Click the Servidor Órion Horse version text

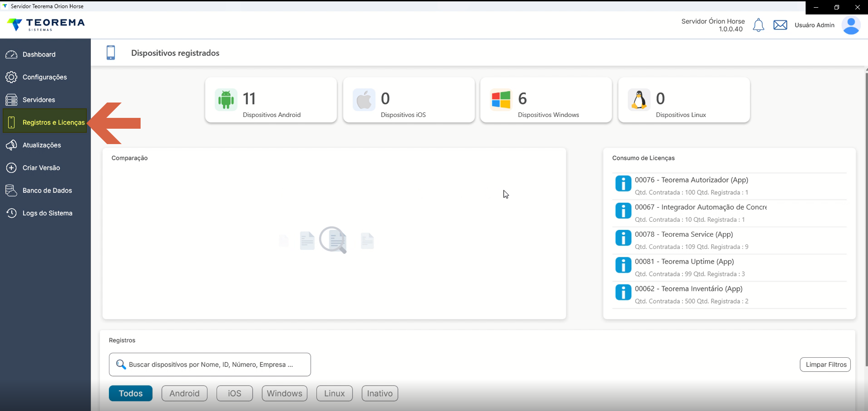[713, 25]
